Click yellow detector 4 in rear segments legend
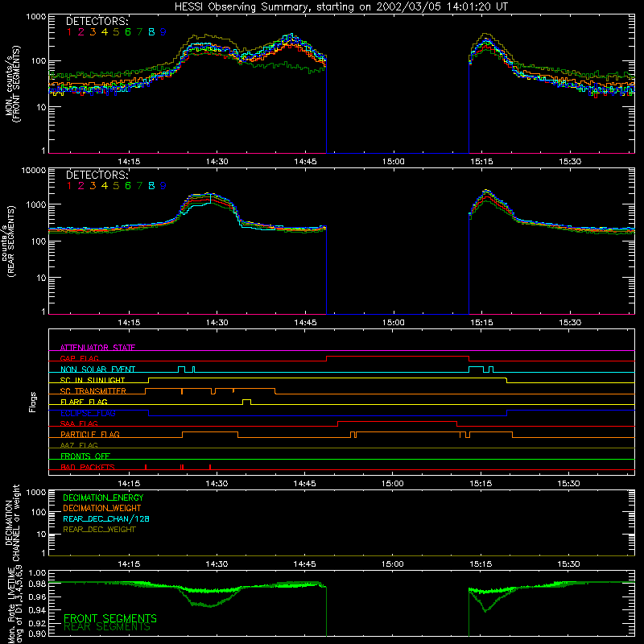The width and height of the screenshot is (644, 644). pyautogui.click(x=105, y=186)
